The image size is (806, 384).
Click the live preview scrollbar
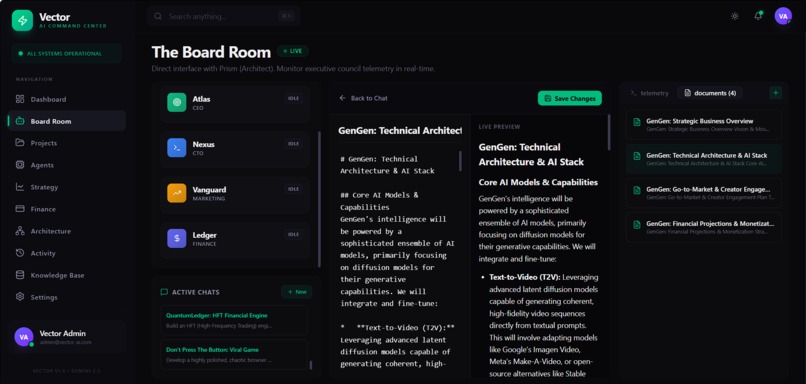tap(609, 132)
